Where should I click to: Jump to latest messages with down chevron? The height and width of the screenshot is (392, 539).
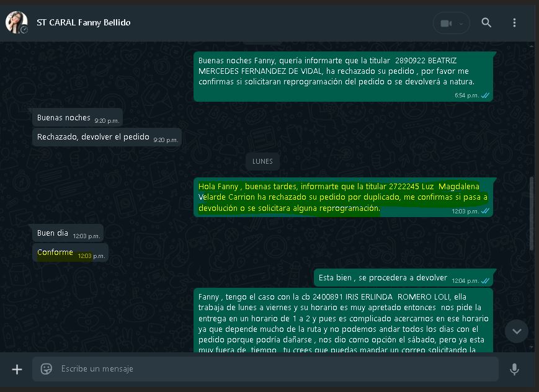(x=517, y=331)
